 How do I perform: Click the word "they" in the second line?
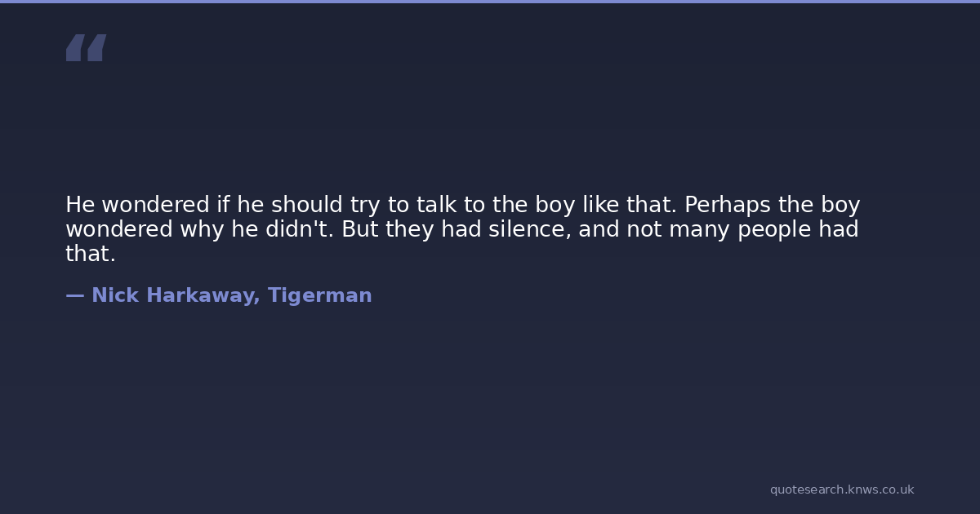coord(410,229)
